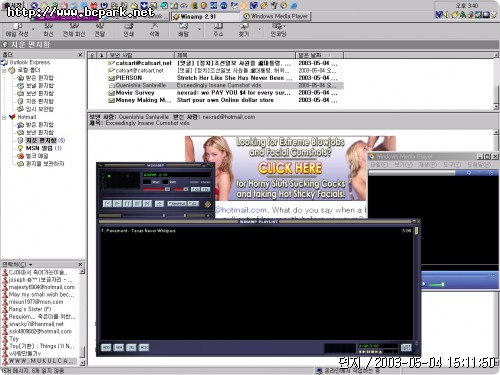Select contact majesty6904@hotmail.com in contacts list
Image resolution: width=500 pixels, height=375 pixels.
39,287
